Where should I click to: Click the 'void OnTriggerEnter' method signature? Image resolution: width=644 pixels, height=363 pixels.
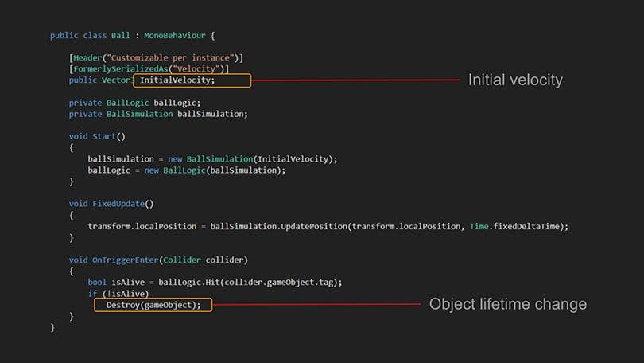[158, 260]
